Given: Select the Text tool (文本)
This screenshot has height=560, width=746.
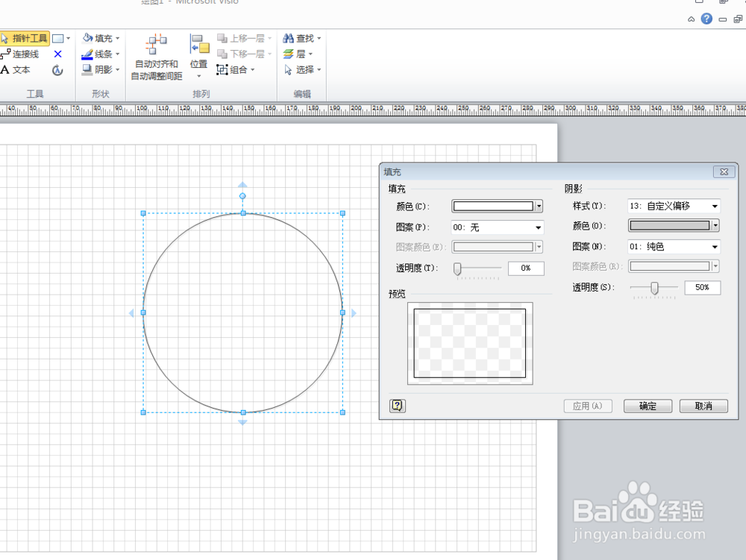Looking at the screenshot, I should [x=16, y=70].
